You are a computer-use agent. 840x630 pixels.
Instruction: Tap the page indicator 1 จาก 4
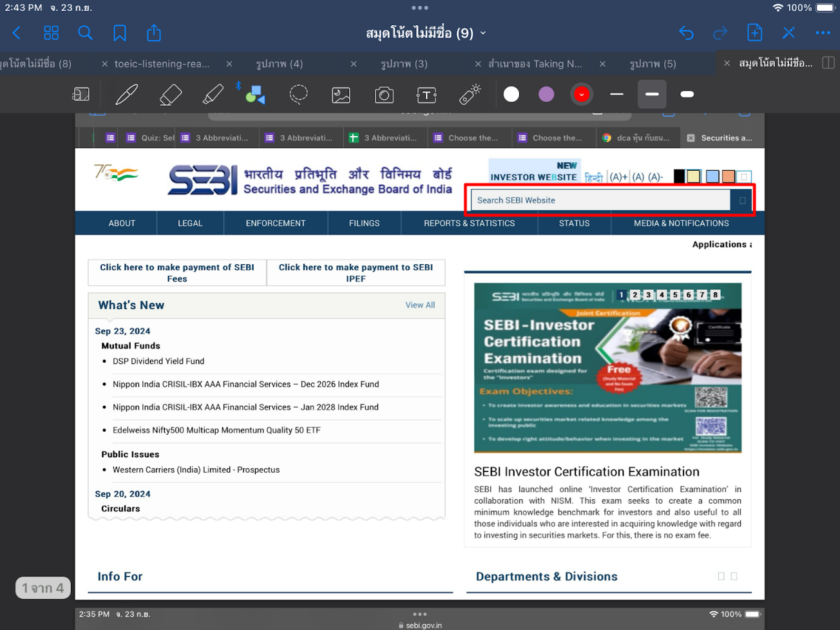43,587
